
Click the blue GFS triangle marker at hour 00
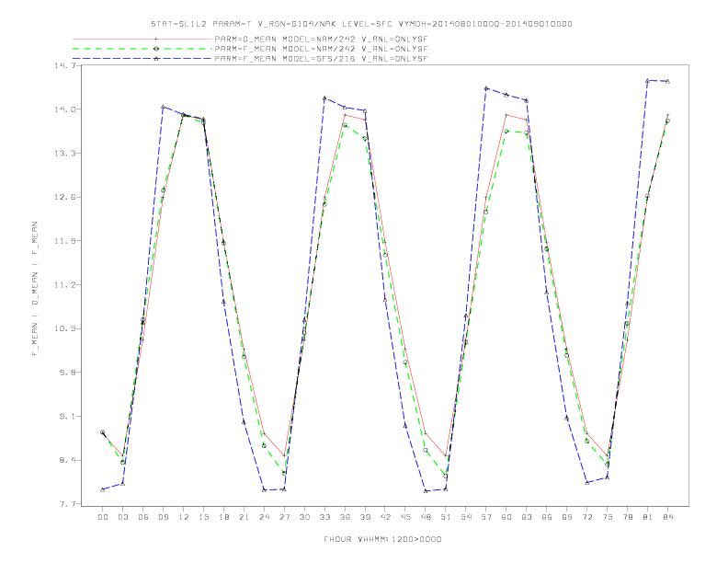(103, 489)
